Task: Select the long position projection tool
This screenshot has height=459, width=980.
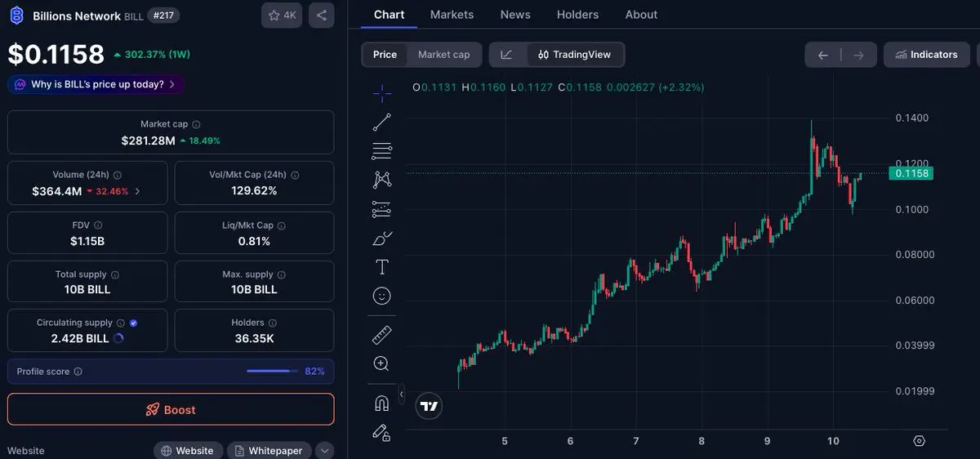Action: (x=382, y=209)
